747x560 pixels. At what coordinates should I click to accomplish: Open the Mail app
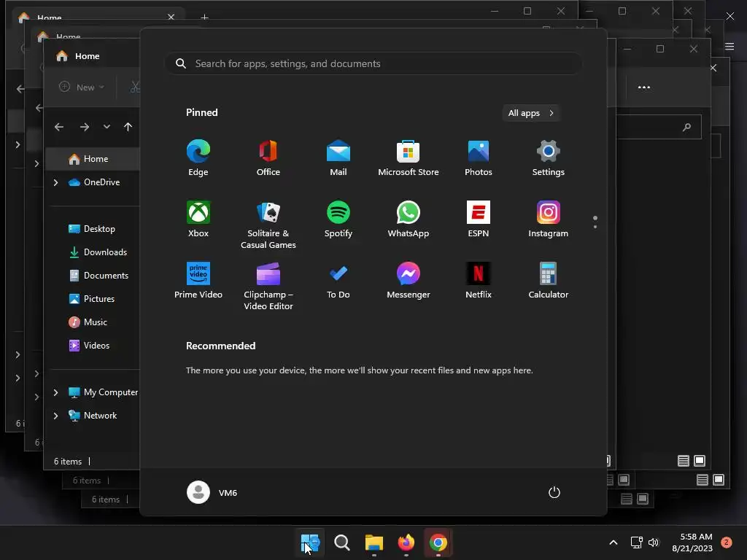(x=338, y=158)
